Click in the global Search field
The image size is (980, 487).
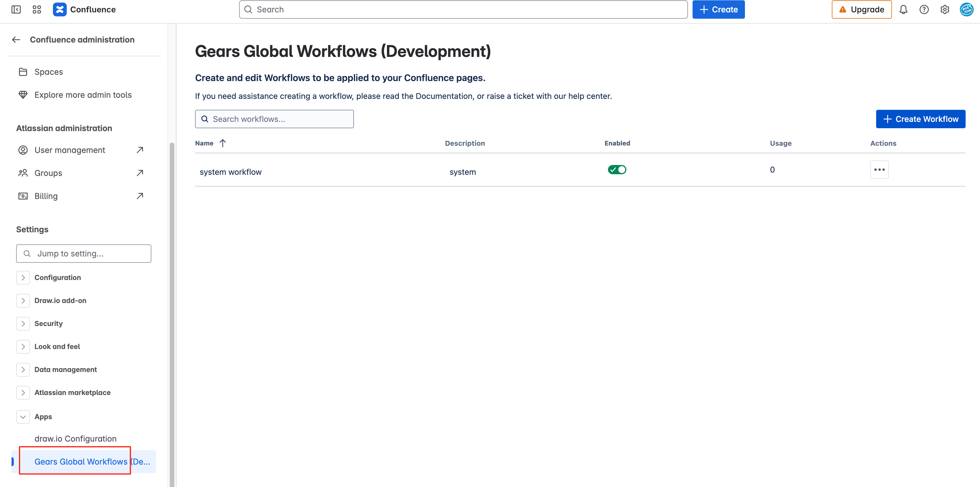click(463, 9)
